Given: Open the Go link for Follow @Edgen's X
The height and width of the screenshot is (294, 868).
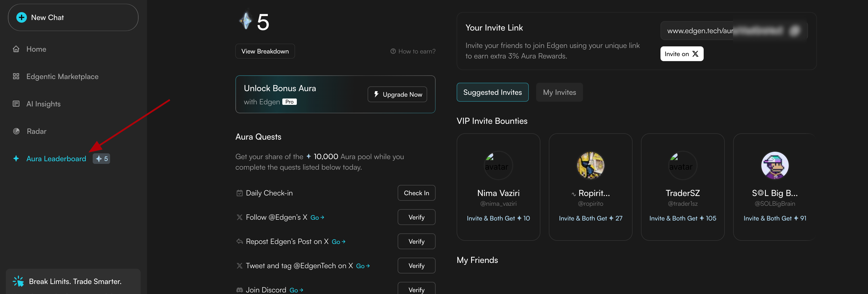Looking at the screenshot, I should pos(317,217).
